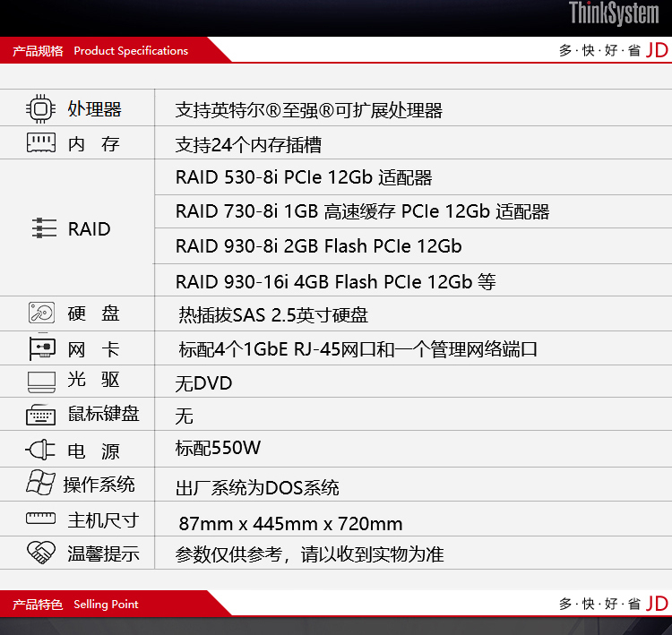Click the memory module icon
This screenshot has height=635, width=672.
click(41, 142)
